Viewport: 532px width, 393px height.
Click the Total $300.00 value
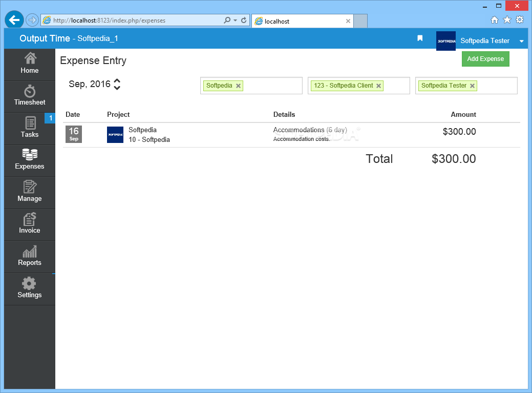[x=454, y=158]
